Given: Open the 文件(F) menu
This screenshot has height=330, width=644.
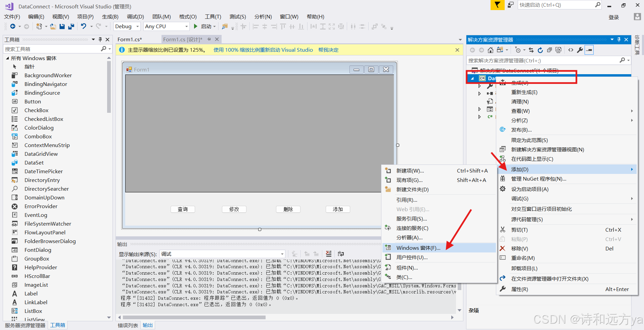Looking at the screenshot, I should tap(12, 16).
